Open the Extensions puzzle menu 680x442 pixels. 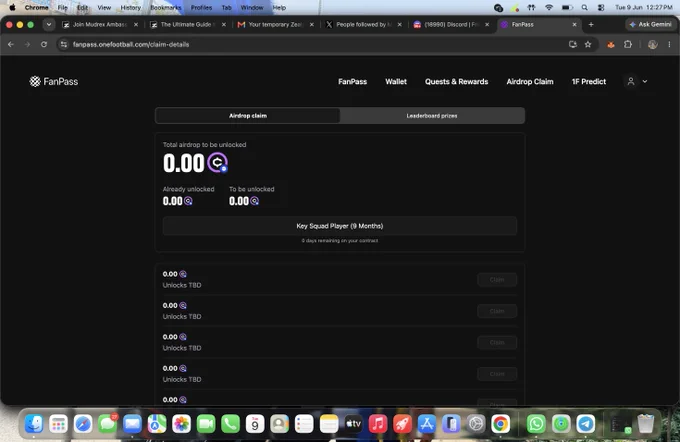point(628,44)
